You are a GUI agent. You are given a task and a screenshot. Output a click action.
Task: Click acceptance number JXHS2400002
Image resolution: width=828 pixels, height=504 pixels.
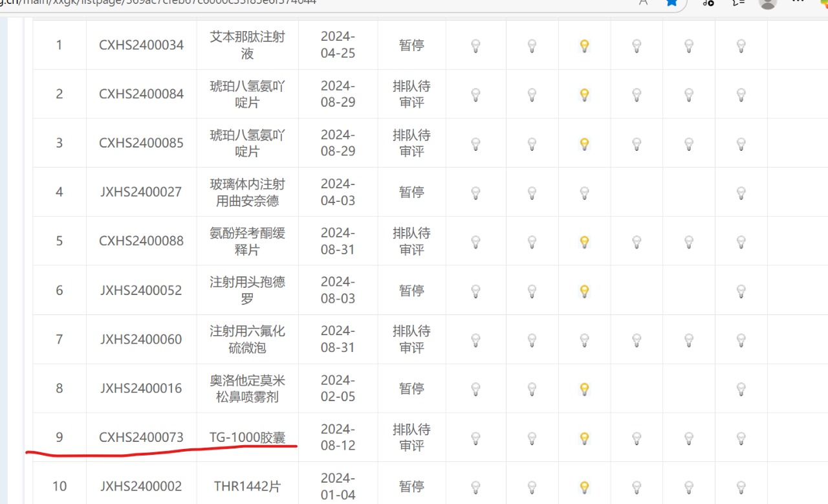(x=141, y=486)
